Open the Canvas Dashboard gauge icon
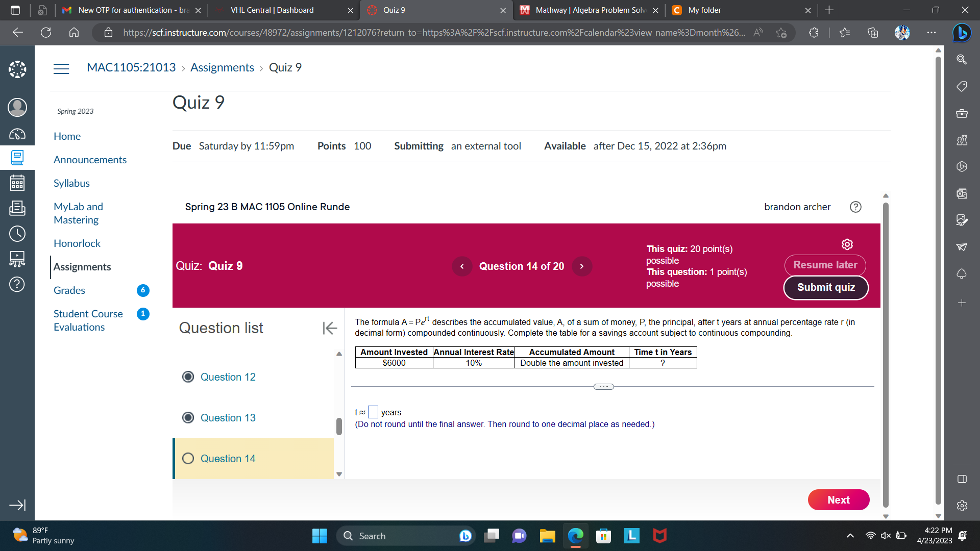The height and width of the screenshot is (551, 980). [17, 134]
